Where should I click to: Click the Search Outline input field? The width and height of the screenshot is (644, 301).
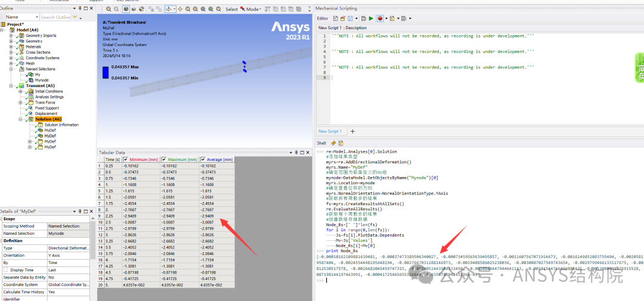click(x=55, y=17)
